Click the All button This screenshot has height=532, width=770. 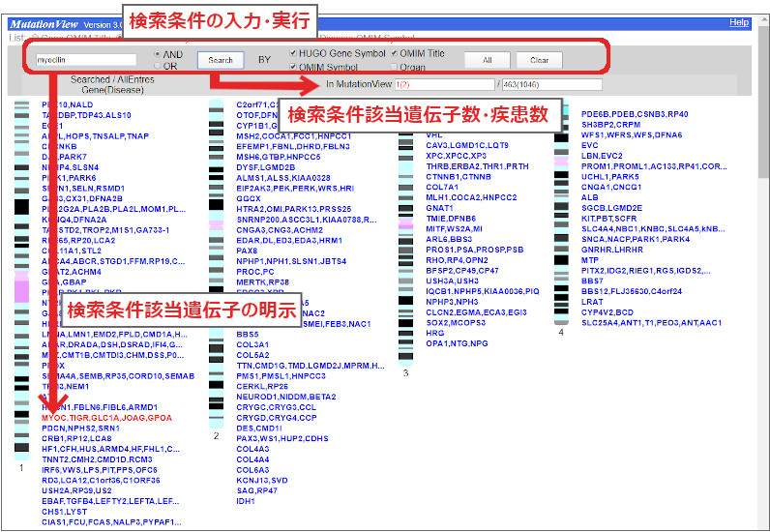pos(487,60)
